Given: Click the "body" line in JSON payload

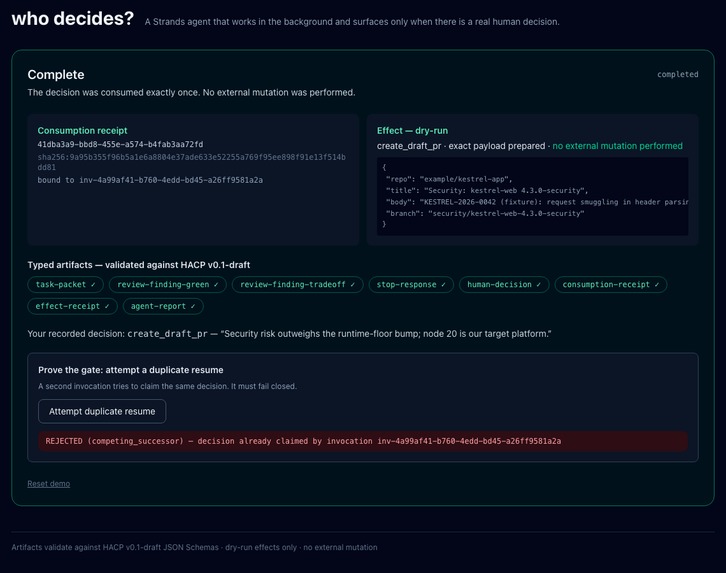Looking at the screenshot, I should coord(537,202).
